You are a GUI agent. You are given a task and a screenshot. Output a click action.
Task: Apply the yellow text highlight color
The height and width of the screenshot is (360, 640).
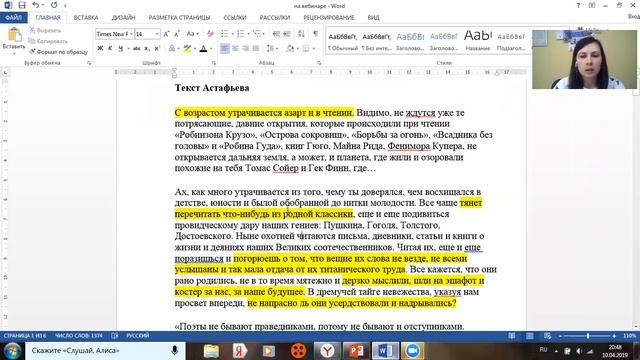tap(187, 49)
